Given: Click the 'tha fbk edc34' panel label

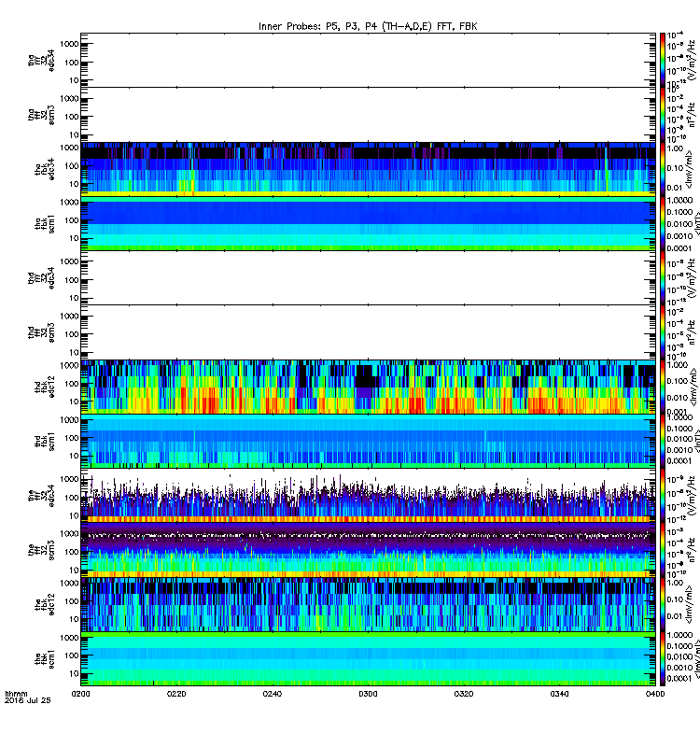Looking at the screenshot, I should (45, 169).
